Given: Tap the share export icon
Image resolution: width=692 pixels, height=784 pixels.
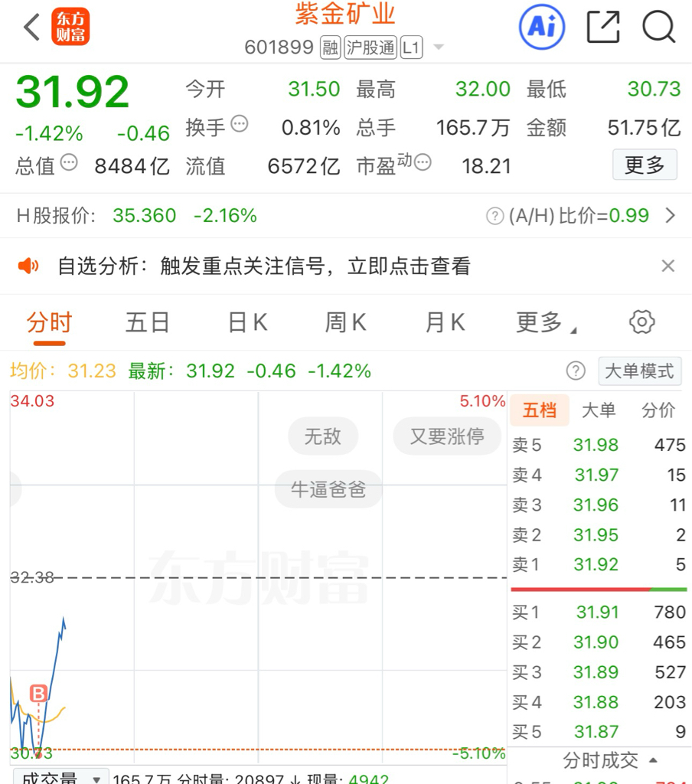Looking at the screenshot, I should [x=603, y=27].
